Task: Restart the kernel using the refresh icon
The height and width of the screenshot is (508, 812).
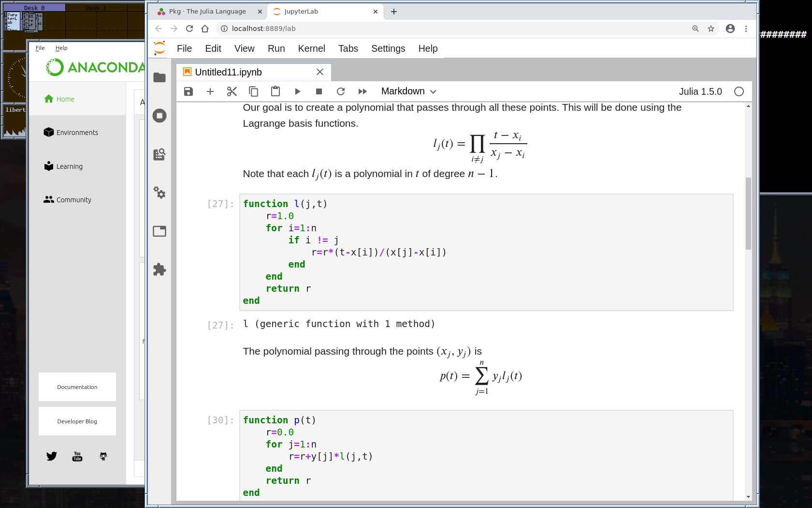Action: point(341,91)
